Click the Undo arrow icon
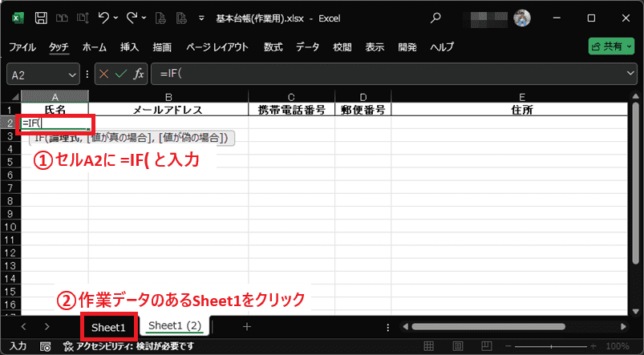Viewport: 644px width, 355px height. 103,17
